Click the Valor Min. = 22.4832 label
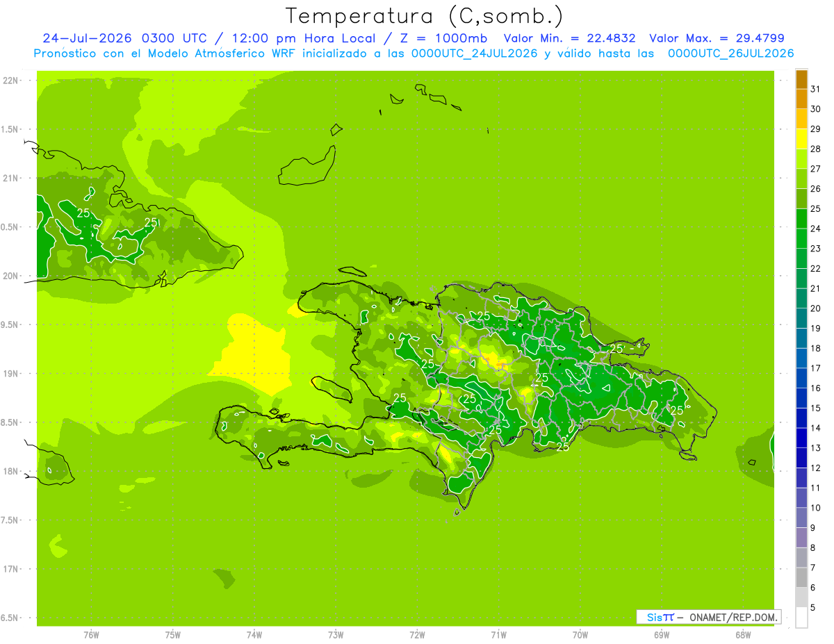This screenshot has width=834, height=644. pyautogui.click(x=569, y=38)
